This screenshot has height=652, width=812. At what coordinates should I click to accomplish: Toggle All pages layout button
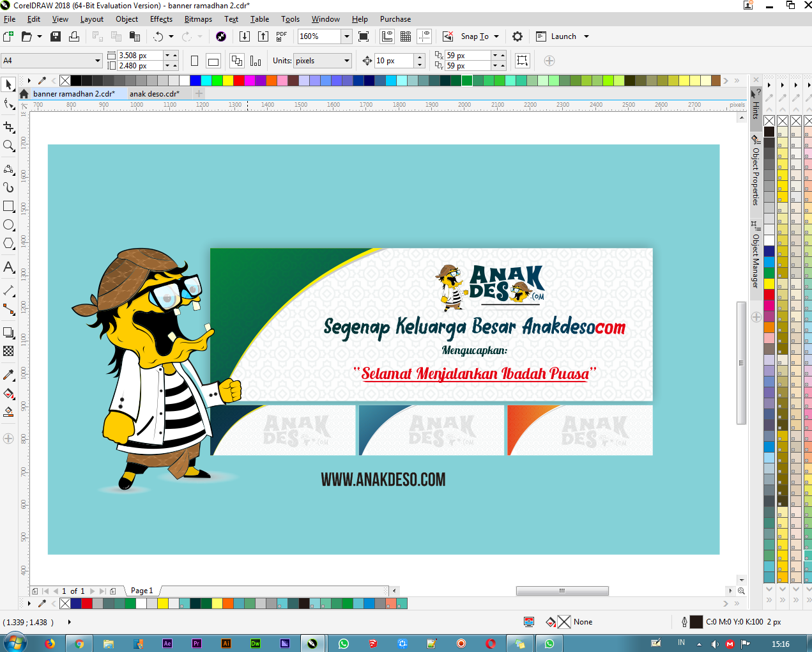point(237,61)
